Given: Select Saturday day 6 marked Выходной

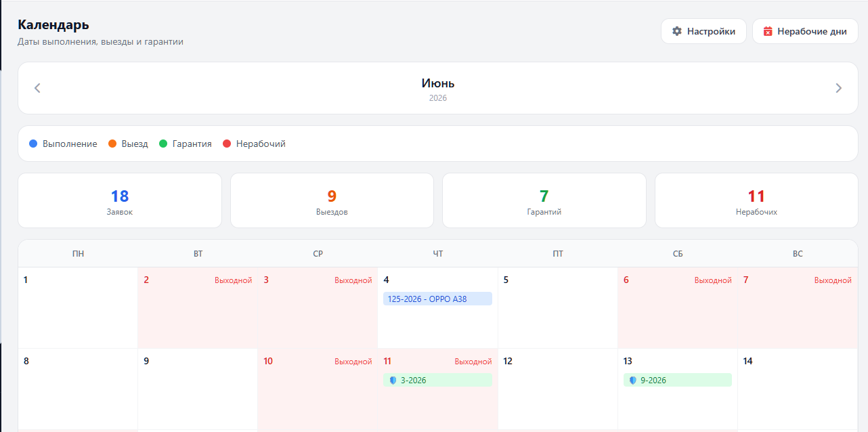Looking at the screenshot, I should pos(678,308).
